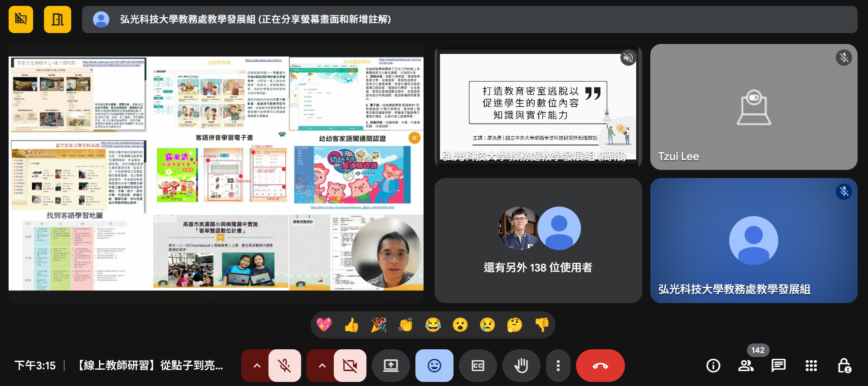Open the chat messages panel
Viewport: 868px width, 386px height.
(x=778, y=366)
